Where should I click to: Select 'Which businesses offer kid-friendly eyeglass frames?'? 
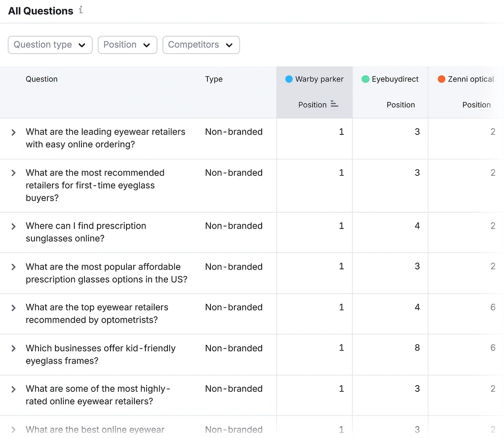click(x=101, y=355)
